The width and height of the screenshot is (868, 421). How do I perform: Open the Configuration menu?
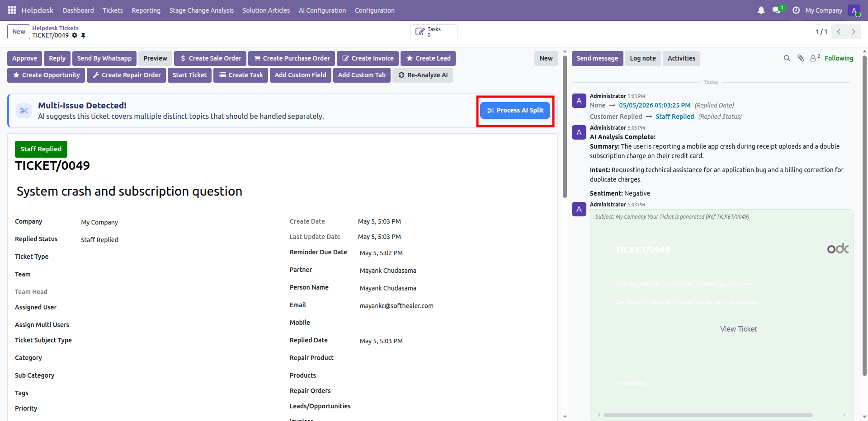click(375, 10)
